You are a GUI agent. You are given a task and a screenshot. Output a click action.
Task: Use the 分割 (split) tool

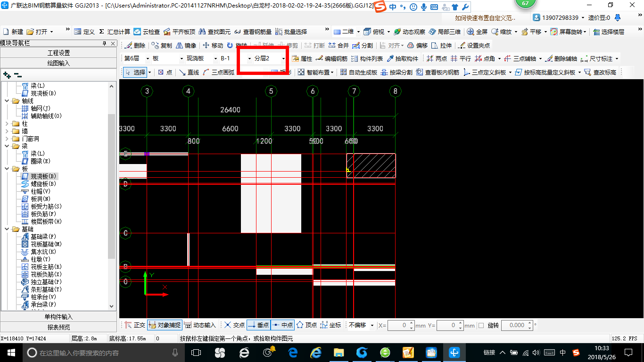pos(363,46)
